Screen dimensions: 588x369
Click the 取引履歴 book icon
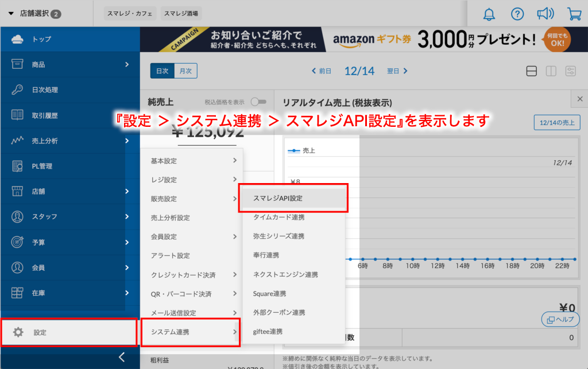[17, 115]
